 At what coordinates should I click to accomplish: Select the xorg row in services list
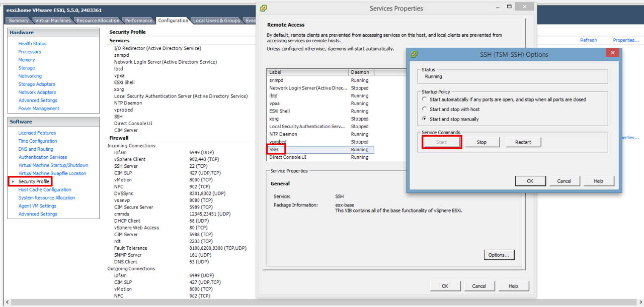click(320, 119)
